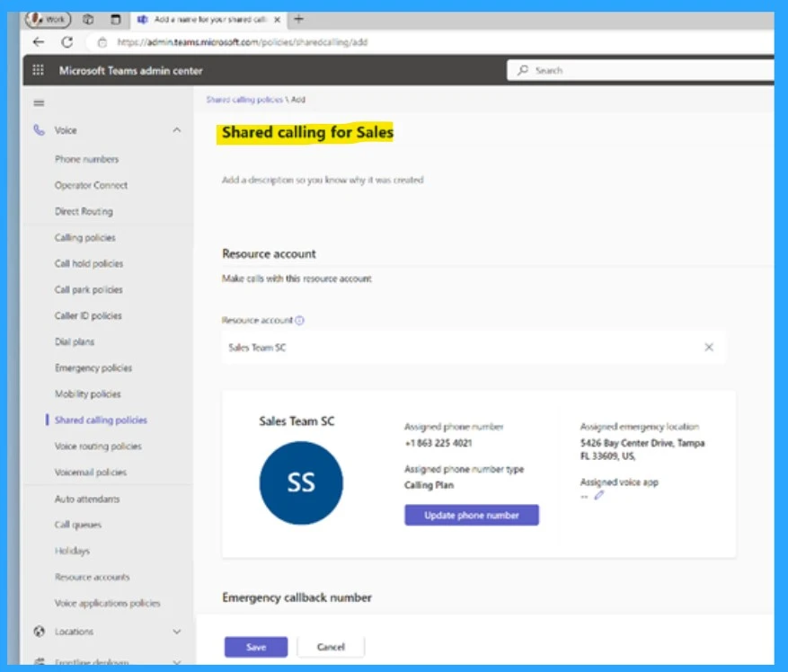Screen dimensions: 788x672
Task: Open Locations navigation section
Action: tap(108, 632)
